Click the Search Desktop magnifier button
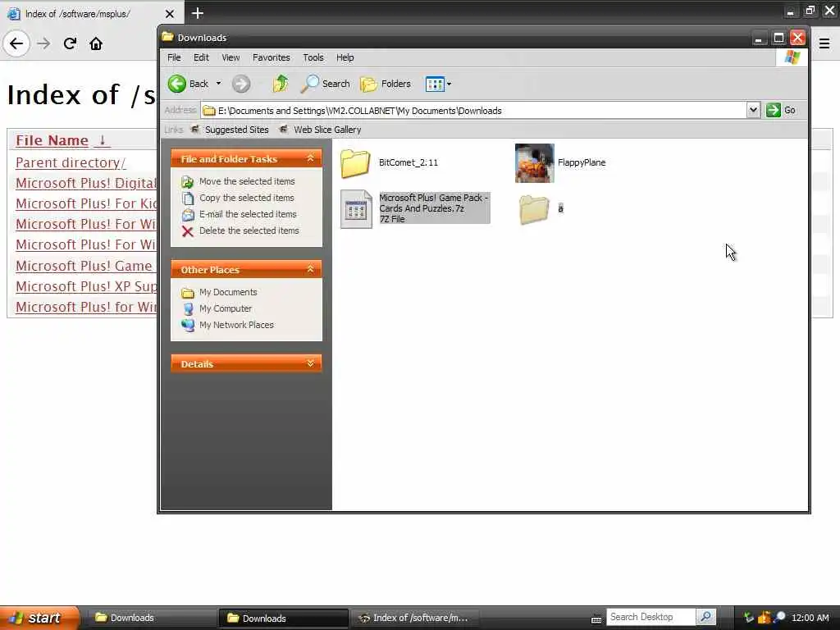840x630 pixels. [x=706, y=617]
